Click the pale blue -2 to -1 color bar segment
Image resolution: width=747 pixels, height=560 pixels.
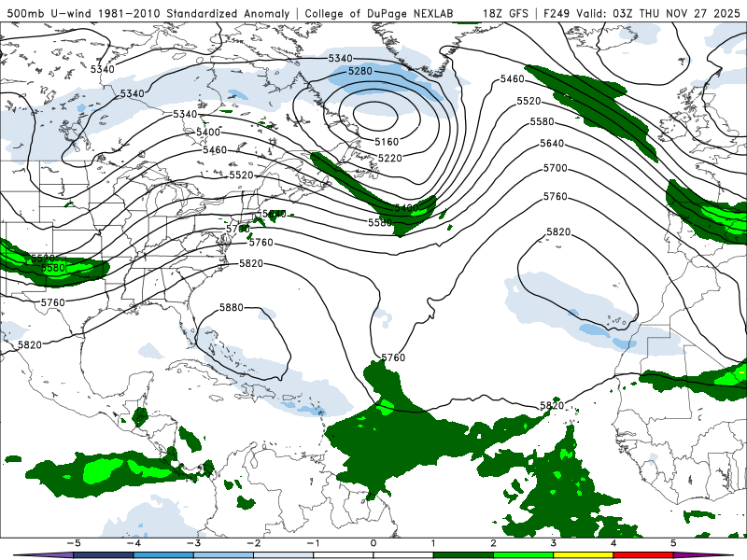point(284,555)
